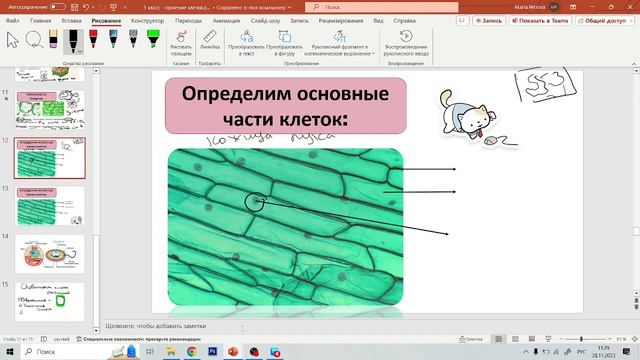Pick the eraser tool

(53, 39)
